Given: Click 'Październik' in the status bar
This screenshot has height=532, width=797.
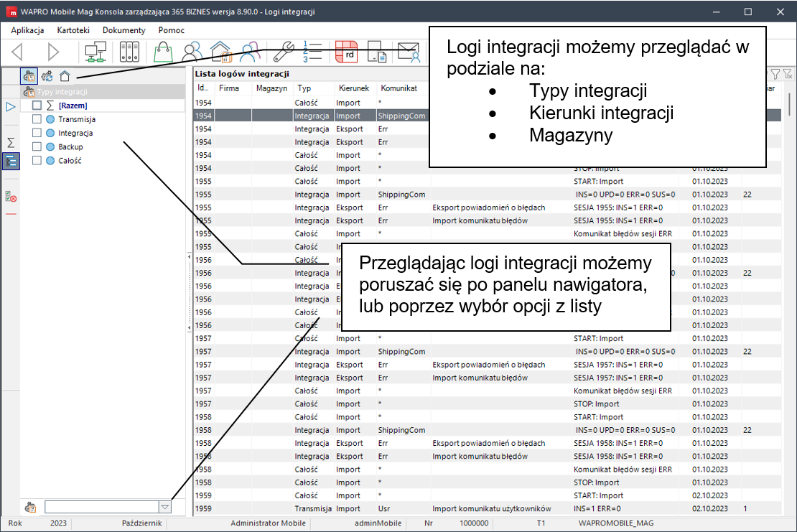Looking at the screenshot, I should [x=141, y=523].
